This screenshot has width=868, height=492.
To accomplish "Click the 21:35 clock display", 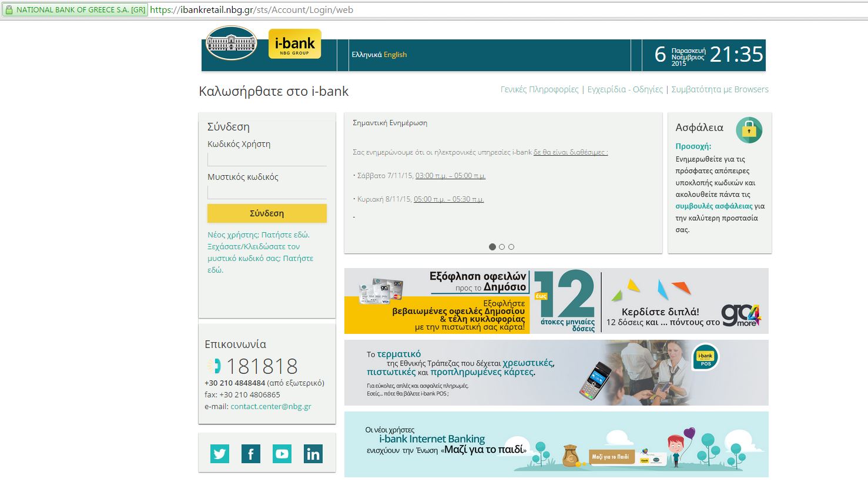I will [x=736, y=55].
